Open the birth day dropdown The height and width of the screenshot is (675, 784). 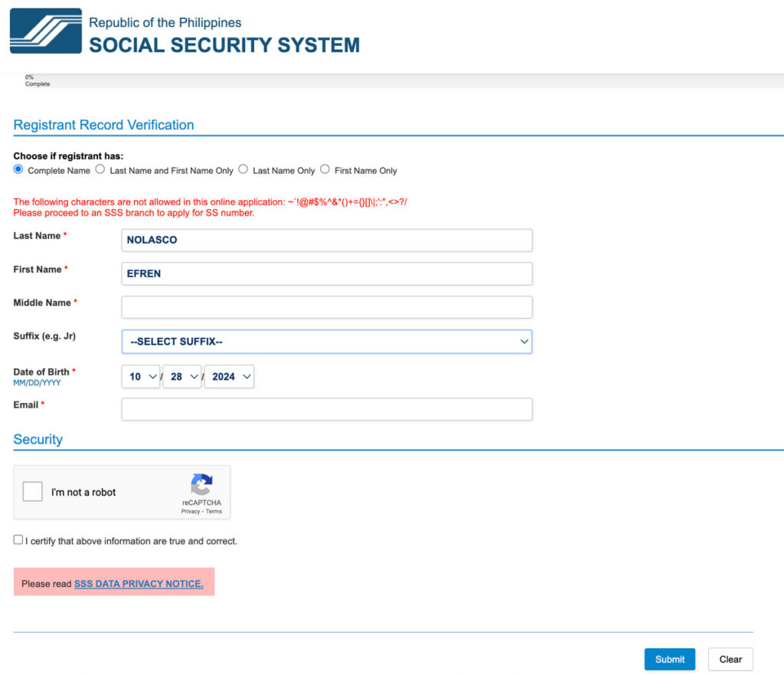181,376
